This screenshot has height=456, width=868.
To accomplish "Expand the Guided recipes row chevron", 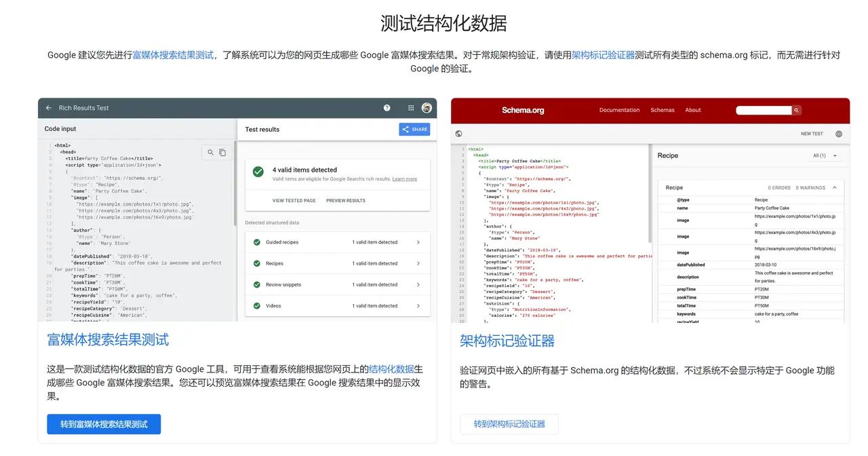I will coord(418,242).
